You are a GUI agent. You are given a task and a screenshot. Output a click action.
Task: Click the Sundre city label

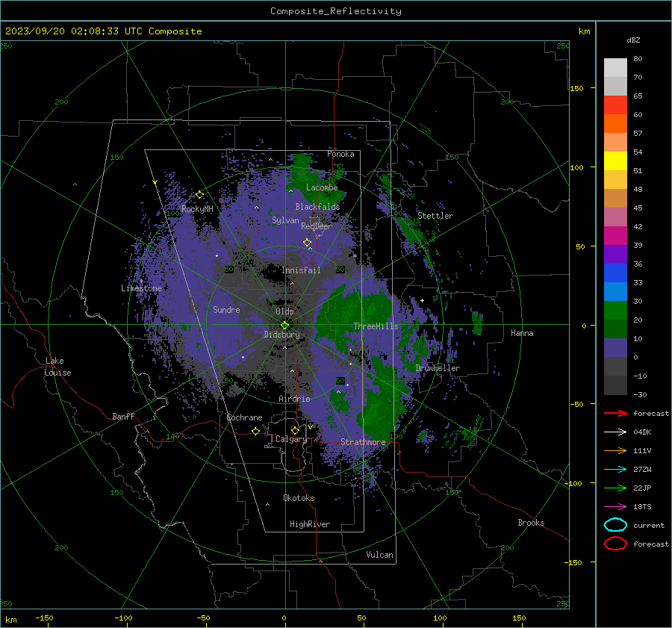(226, 309)
